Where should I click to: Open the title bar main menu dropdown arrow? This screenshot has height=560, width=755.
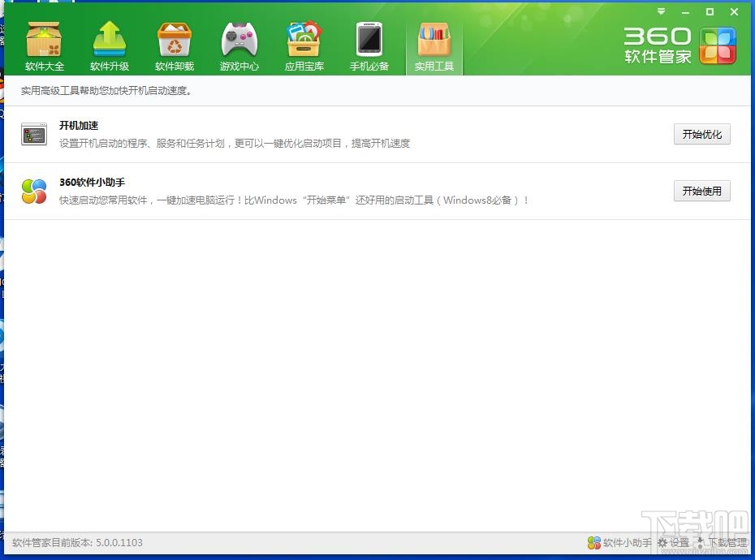(x=660, y=12)
